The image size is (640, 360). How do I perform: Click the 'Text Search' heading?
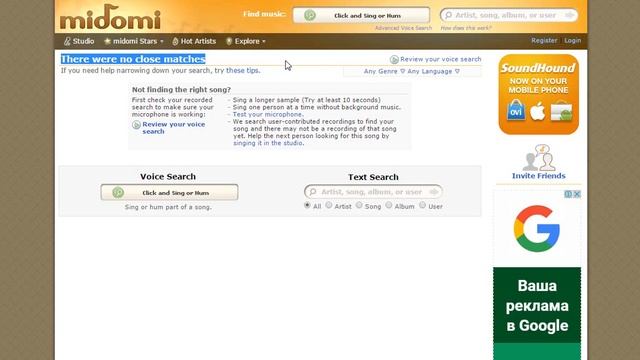coord(373,177)
